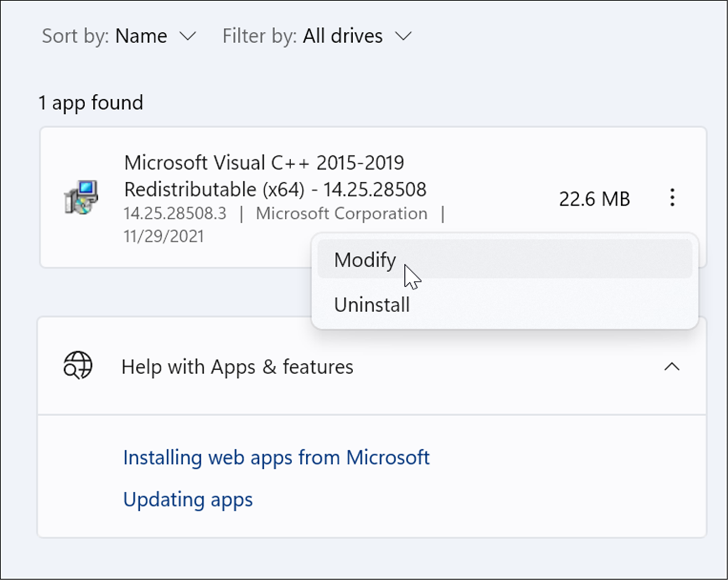This screenshot has width=728, height=580.
Task: Open the three-dot options menu for Visual C++
Action: point(672,198)
